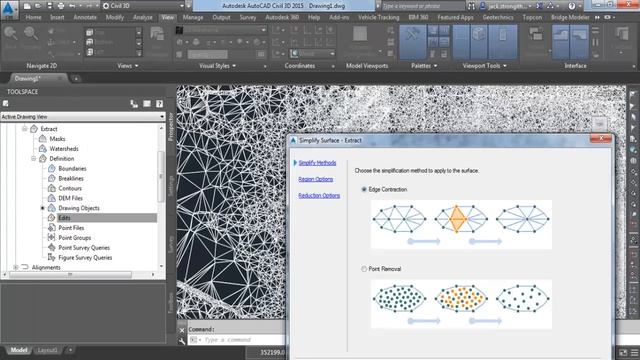Click the Save icon in quick access toolbar
Viewport: 640px width, 360px height.
click(49, 6)
